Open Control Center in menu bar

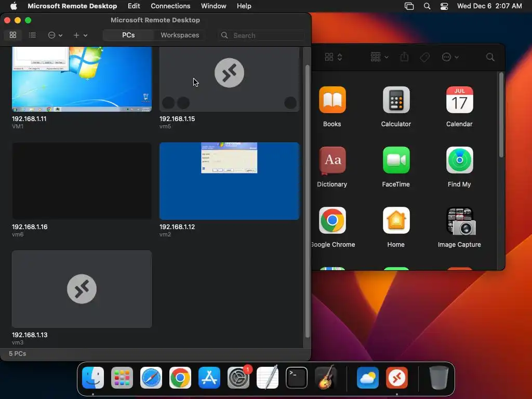(444, 6)
